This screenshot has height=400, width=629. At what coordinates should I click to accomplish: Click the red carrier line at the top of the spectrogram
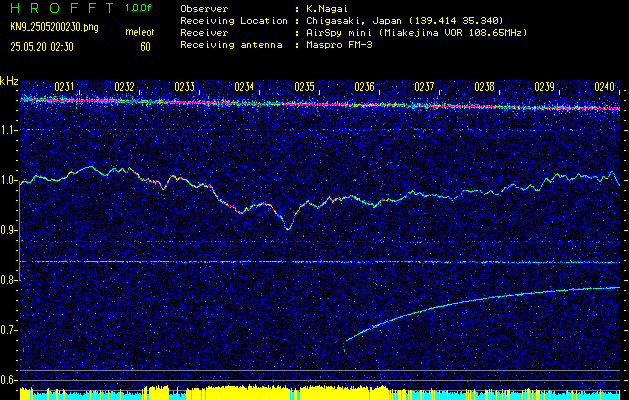[x=320, y=104]
